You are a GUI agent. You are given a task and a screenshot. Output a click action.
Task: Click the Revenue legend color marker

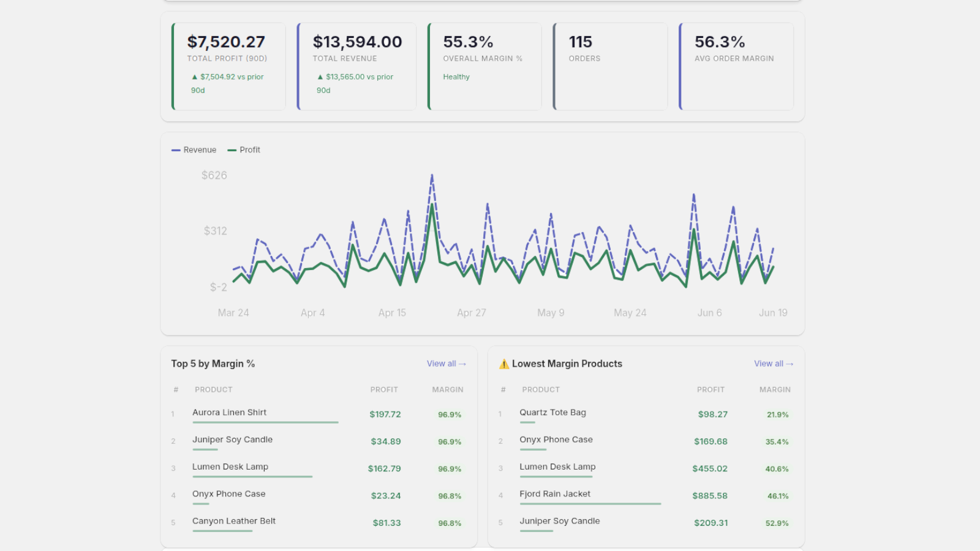coord(176,150)
